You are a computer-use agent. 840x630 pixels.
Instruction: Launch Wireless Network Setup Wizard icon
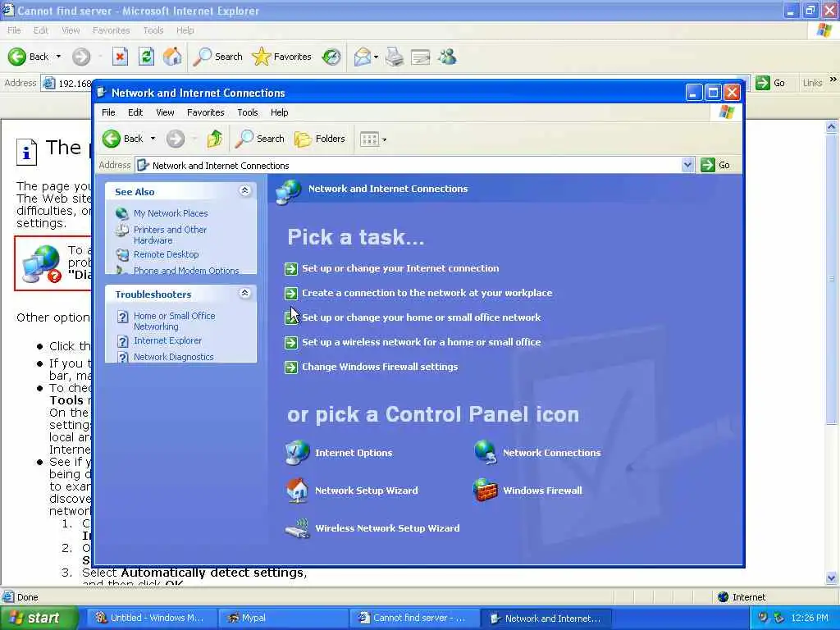point(297,528)
